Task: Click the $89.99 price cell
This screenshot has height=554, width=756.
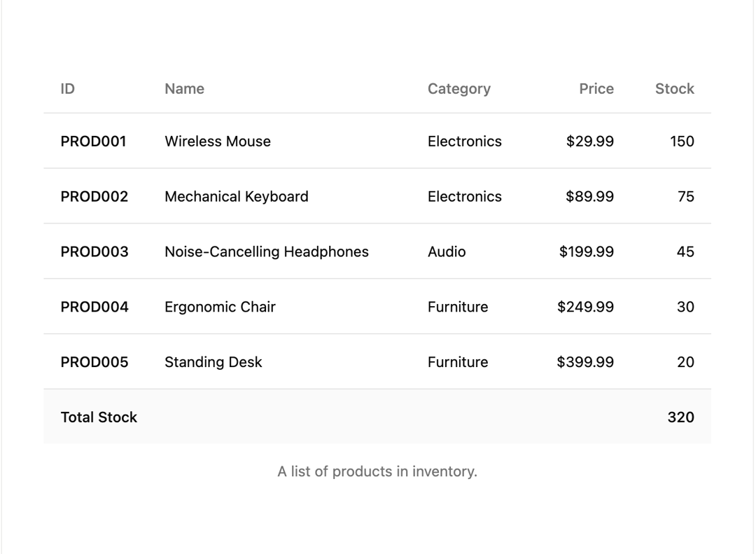Action: [589, 196]
